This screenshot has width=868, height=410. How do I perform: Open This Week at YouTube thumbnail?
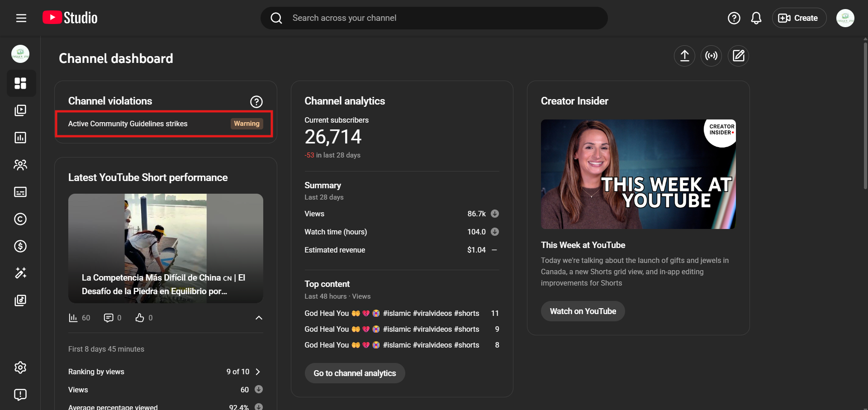click(x=638, y=174)
